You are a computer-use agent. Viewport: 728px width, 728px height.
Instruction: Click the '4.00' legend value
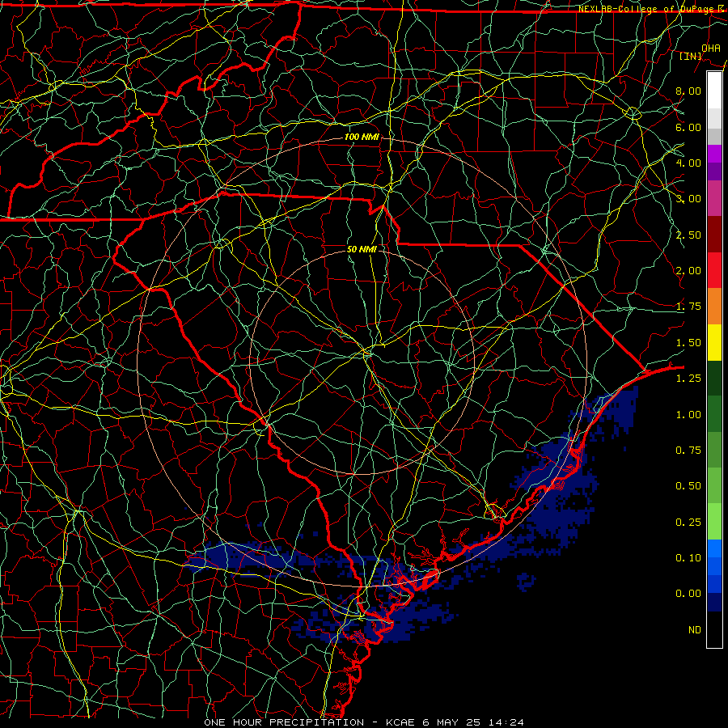pyautogui.click(x=688, y=163)
